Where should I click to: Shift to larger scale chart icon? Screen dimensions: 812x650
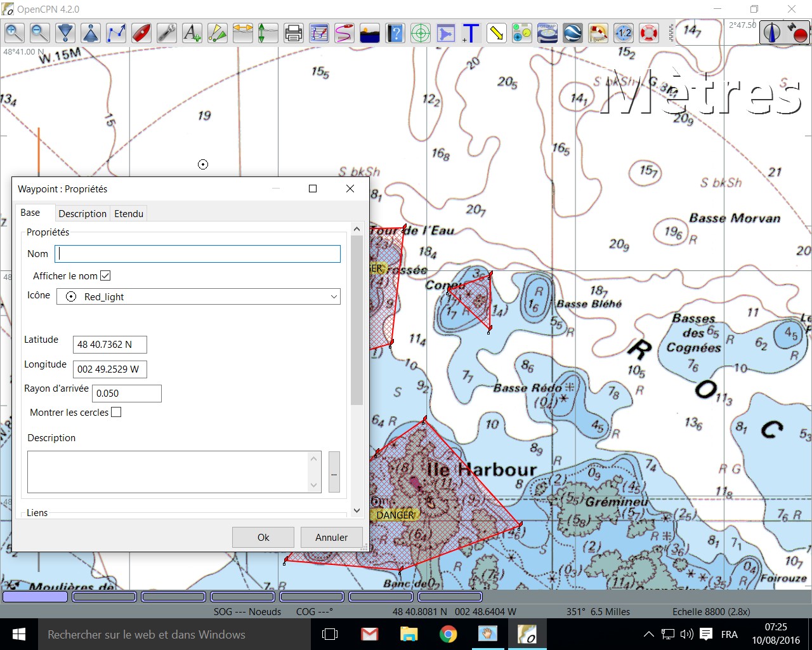[65, 32]
